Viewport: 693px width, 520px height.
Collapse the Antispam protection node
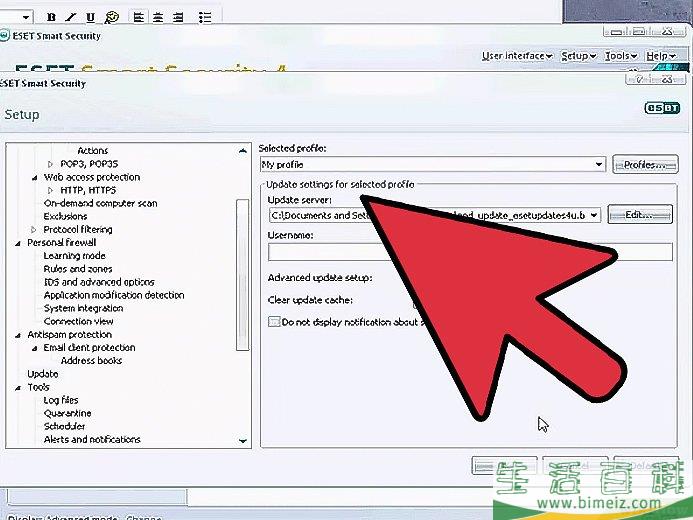coord(18,335)
